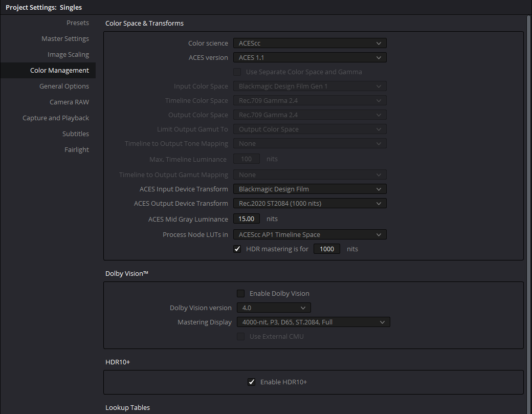Click the Process Node LUTs in label
This screenshot has height=414, width=532.
[195, 234]
